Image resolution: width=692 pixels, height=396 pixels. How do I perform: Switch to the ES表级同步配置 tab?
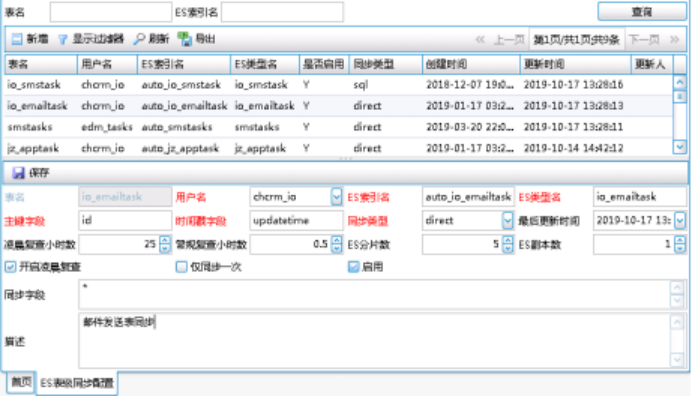(77, 383)
